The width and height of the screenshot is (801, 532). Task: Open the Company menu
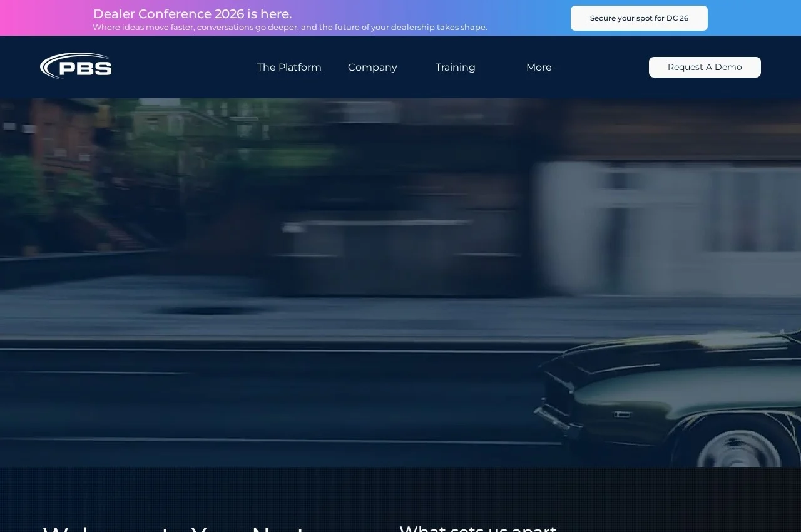(372, 67)
